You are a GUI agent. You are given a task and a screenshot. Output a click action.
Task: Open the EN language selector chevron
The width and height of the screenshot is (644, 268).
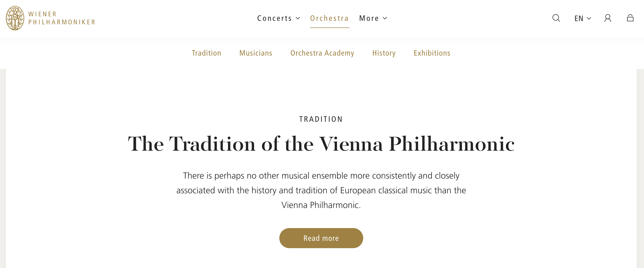(x=589, y=18)
